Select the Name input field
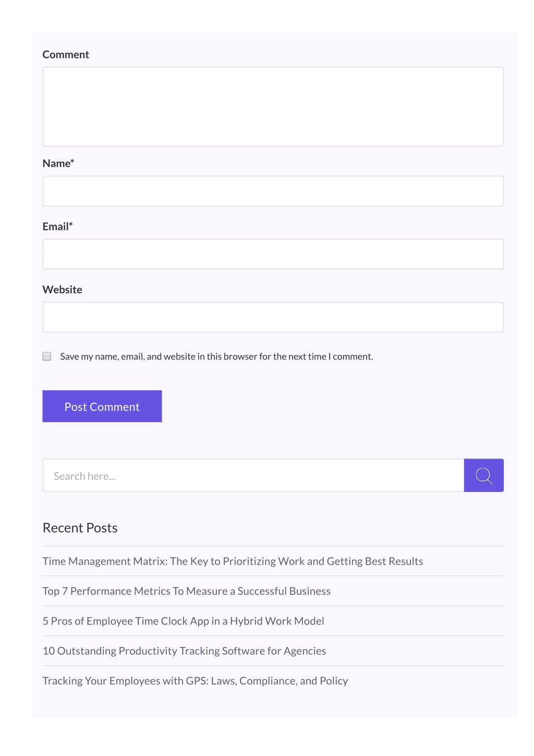 273,191
